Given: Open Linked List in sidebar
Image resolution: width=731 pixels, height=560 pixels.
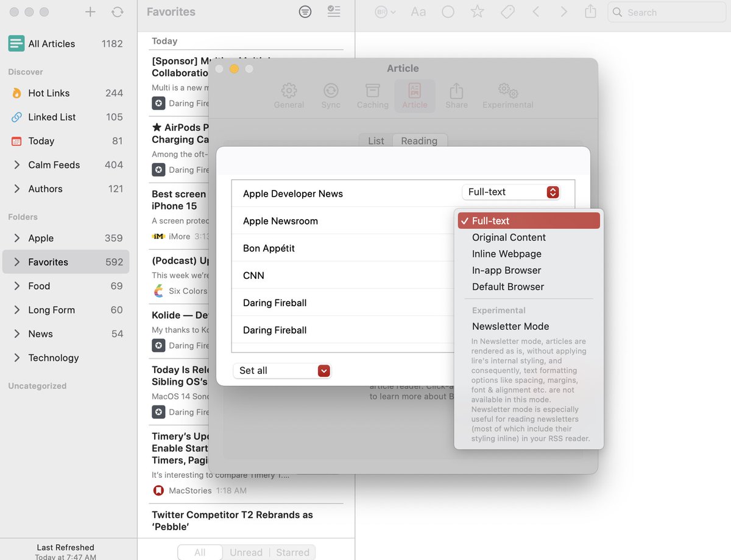Looking at the screenshot, I should pos(65,117).
